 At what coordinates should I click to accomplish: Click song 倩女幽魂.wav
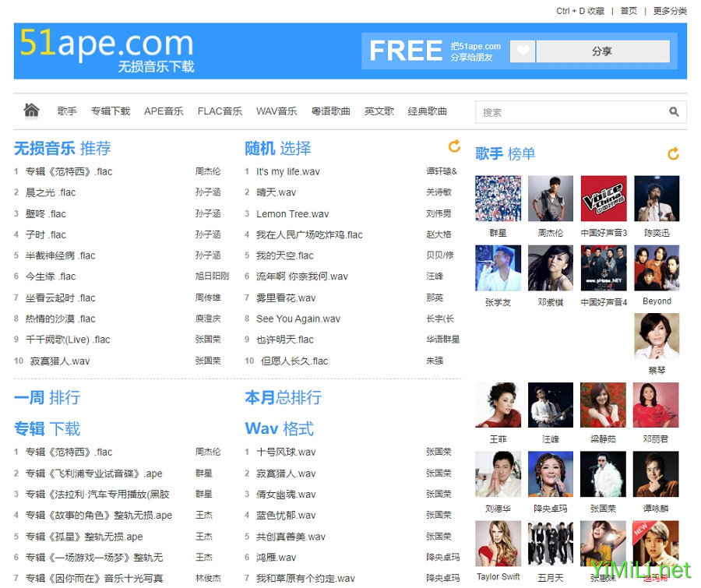(x=286, y=494)
